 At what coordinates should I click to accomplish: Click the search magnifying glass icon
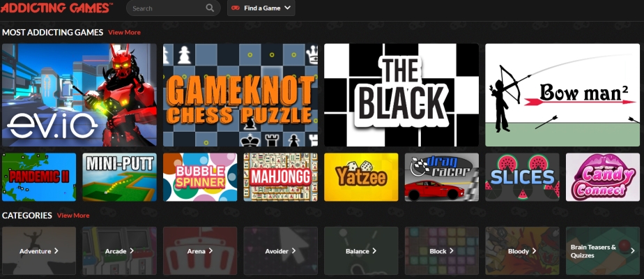[x=210, y=8]
